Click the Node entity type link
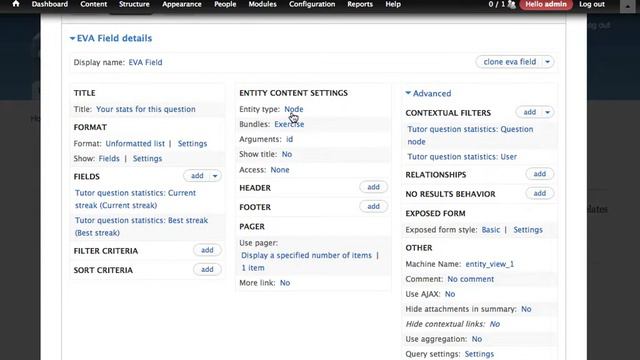The height and width of the screenshot is (360, 640). 293,109
